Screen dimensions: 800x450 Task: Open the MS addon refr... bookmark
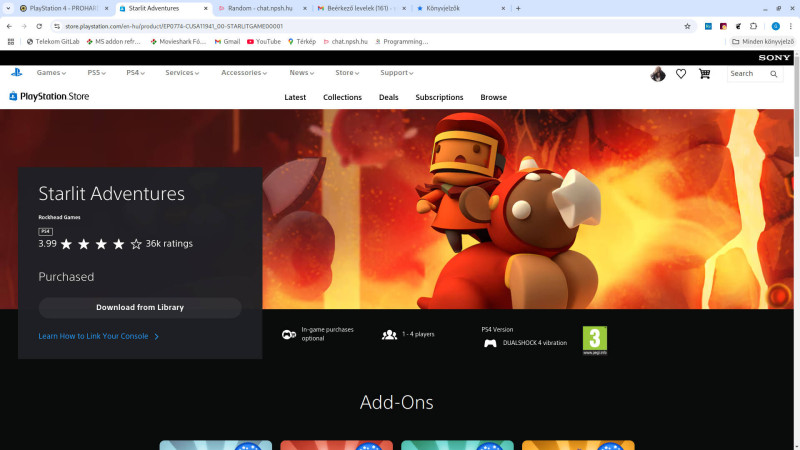(113, 41)
